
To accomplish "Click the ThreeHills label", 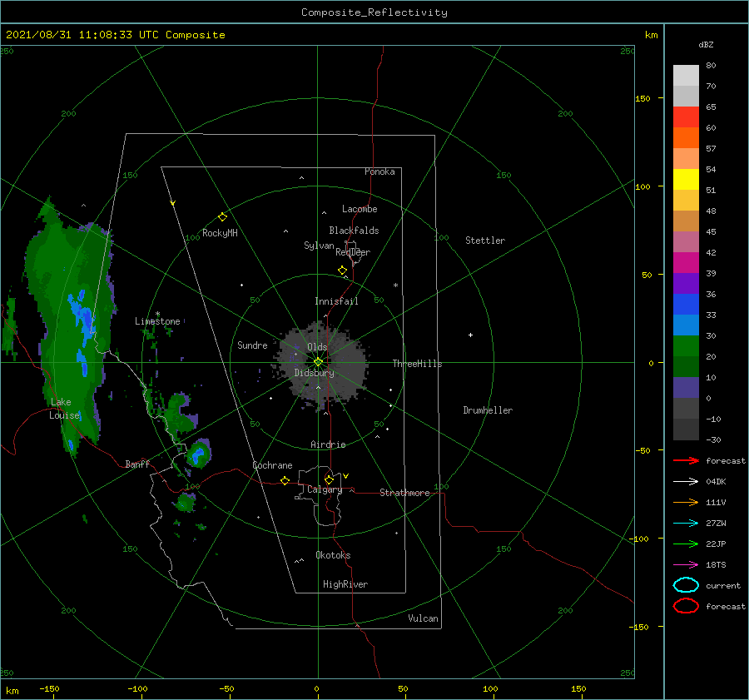I will pyautogui.click(x=417, y=364).
